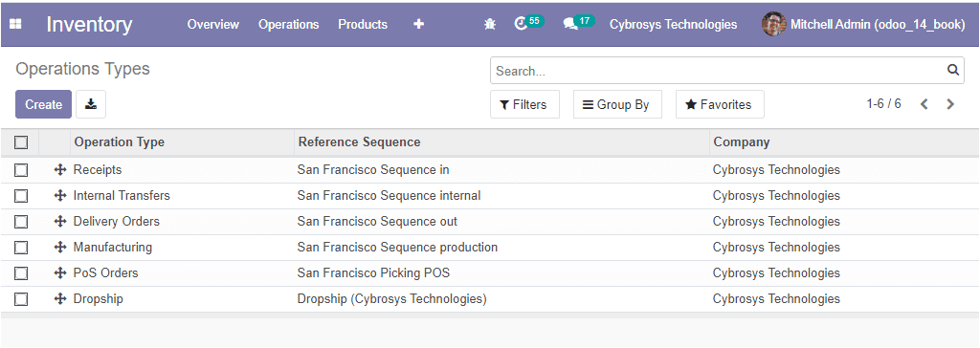The image size is (980, 348).
Task: Click Company cell in Dropship row
Action: click(776, 298)
